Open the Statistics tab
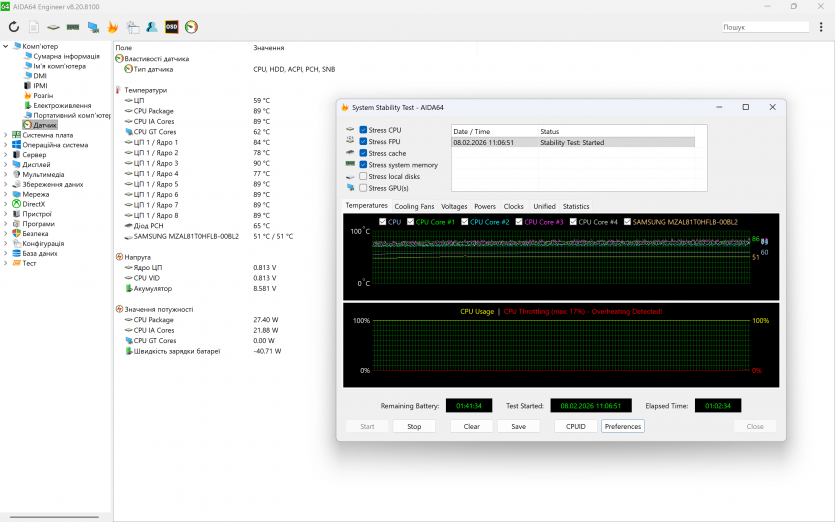835x522 pixels. tap(576, 206)
